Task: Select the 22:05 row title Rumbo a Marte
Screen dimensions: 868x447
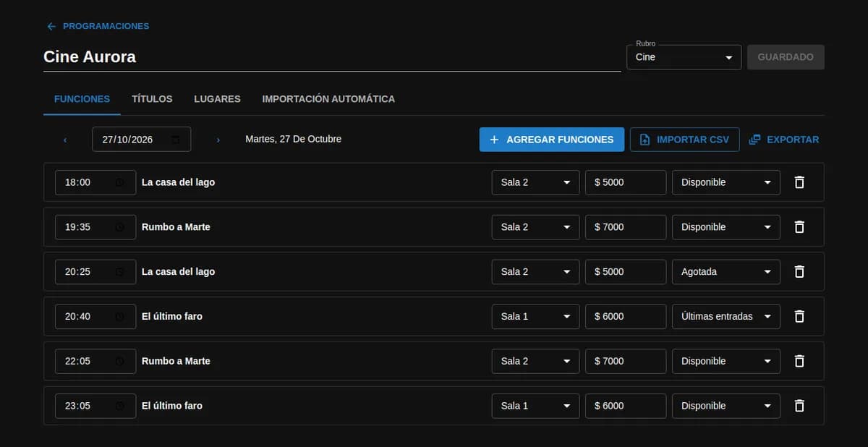Action: [x=176, y=361]
